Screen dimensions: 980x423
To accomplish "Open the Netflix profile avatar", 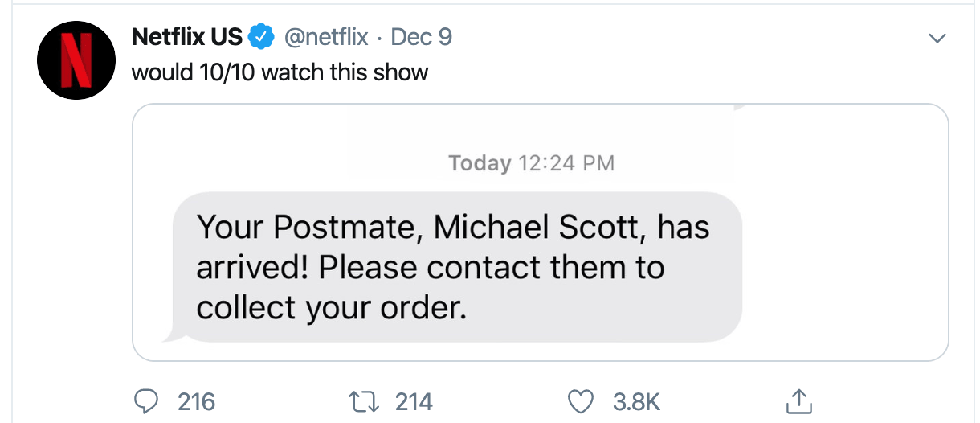I will click(78, 61).
